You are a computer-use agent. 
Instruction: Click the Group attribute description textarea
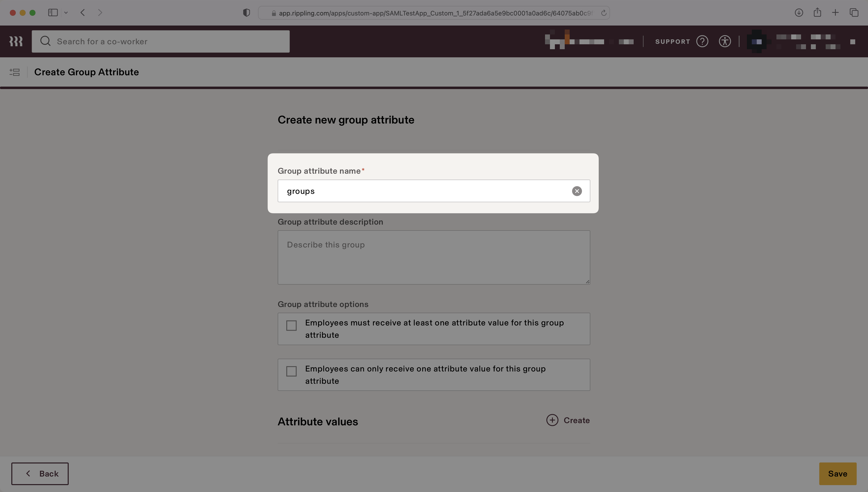(434, 257)
